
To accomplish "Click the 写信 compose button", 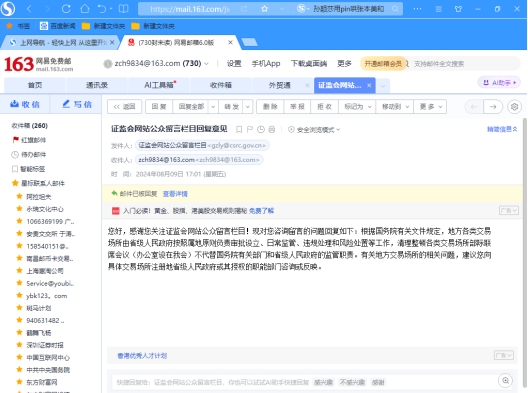I will click(x=77, y=104).
